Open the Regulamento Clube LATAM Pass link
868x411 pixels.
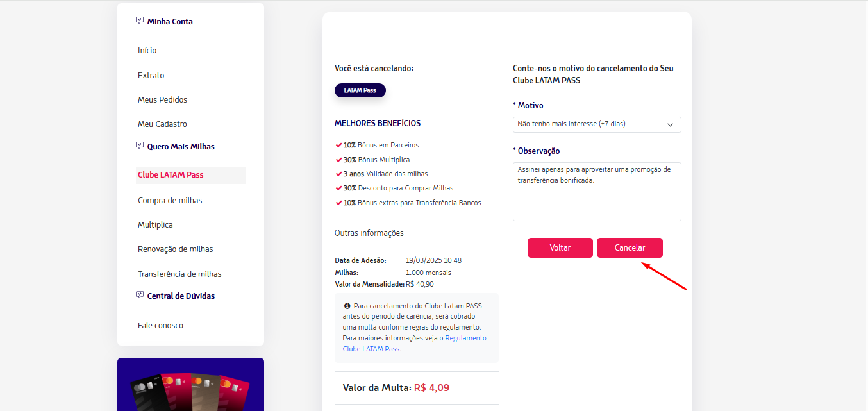pos(415,343)
